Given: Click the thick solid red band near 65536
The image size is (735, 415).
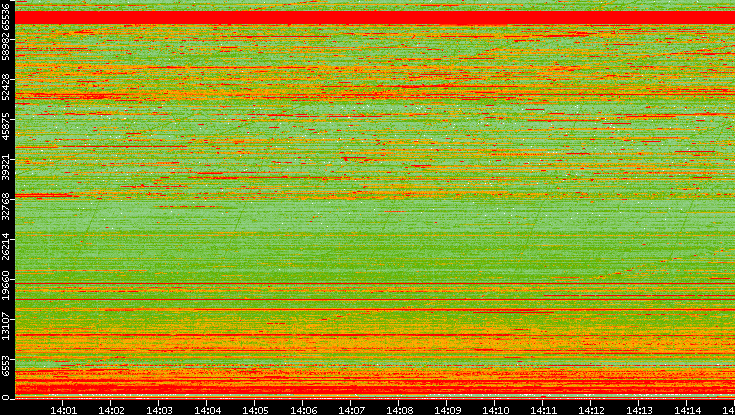Looking at the screenshot, I should pos(375,17).
